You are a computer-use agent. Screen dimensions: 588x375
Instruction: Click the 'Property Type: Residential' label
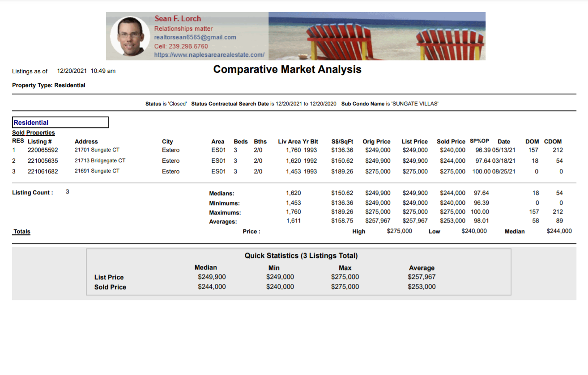[49, 85]
